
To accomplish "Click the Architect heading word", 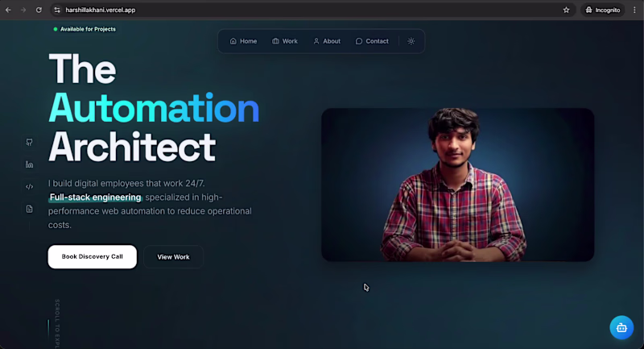I will tap(132, 147).
